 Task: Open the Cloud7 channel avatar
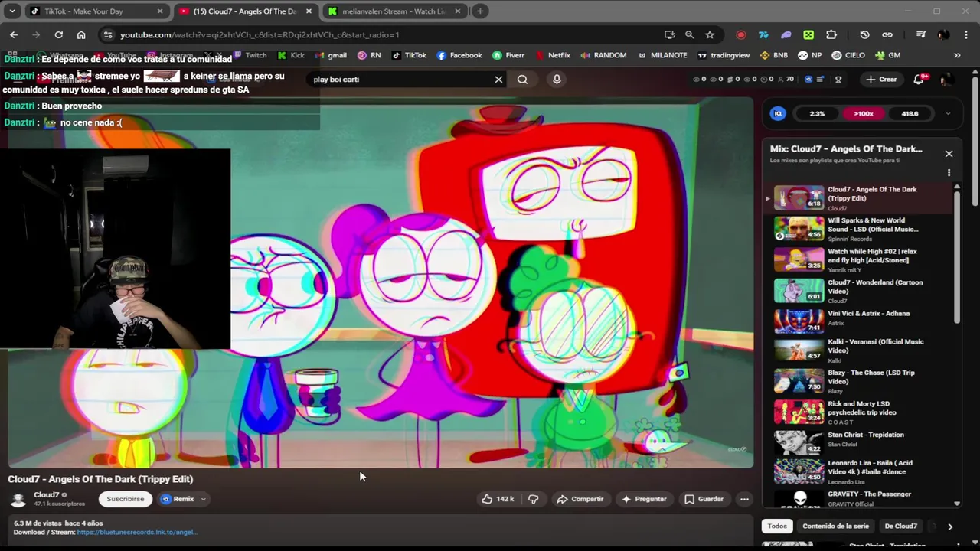coord(18,499)
